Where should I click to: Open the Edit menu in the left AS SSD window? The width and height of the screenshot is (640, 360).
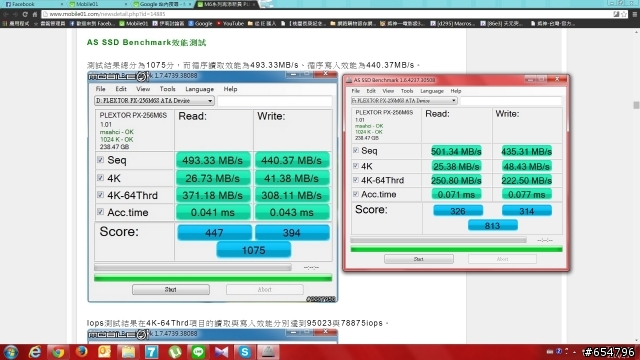pyautogui.click(x=120, y=89)
